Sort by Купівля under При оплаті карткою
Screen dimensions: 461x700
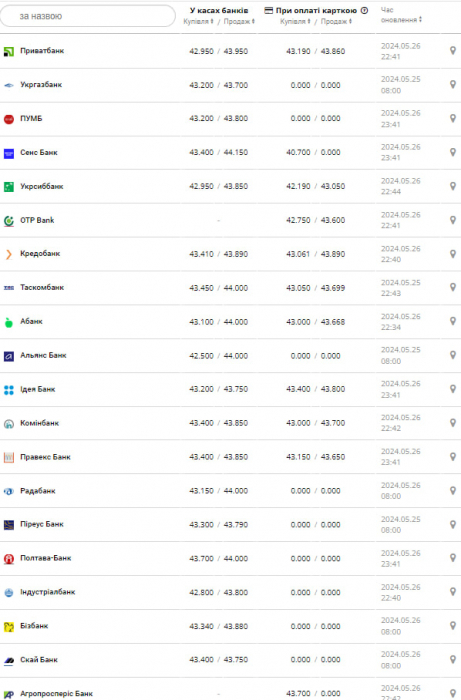295,21
